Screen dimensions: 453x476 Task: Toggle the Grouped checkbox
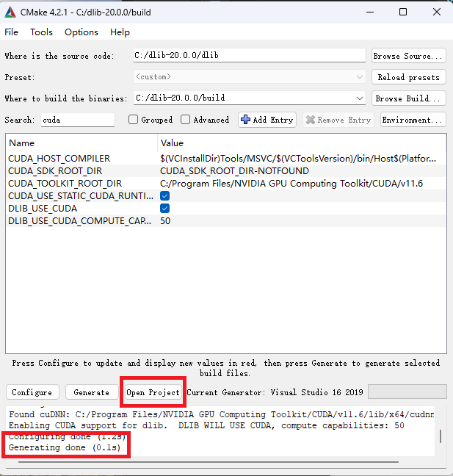133,120
